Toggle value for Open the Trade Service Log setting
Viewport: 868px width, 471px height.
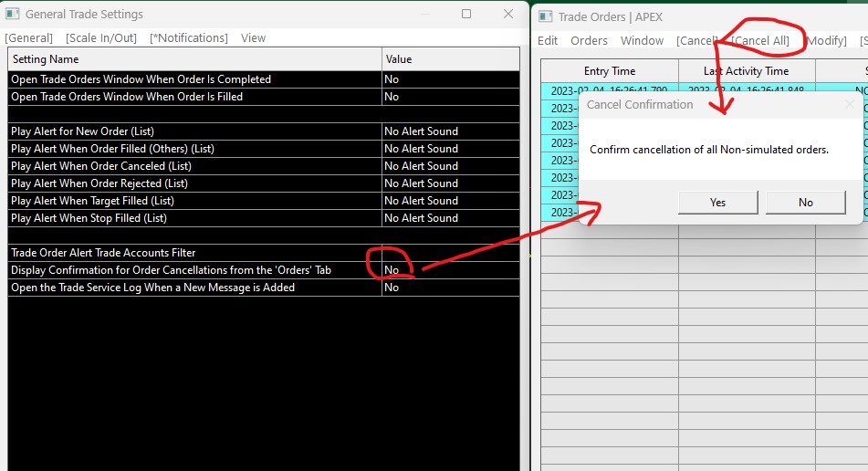tap(451, 288)
